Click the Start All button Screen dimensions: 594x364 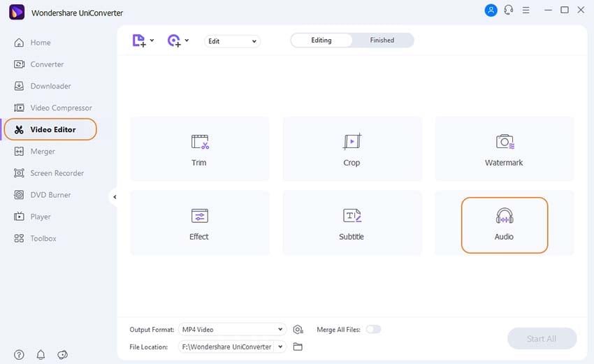(x=542, y=339)
